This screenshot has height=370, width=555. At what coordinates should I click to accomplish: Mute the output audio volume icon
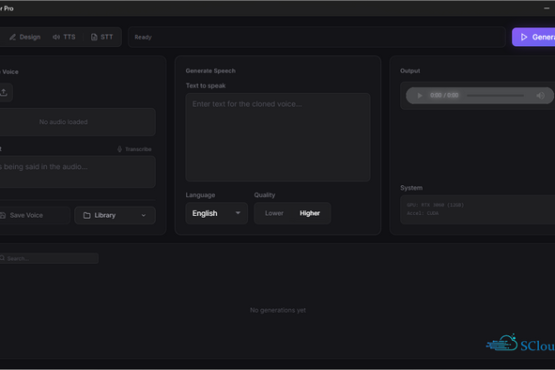point(540,96)
